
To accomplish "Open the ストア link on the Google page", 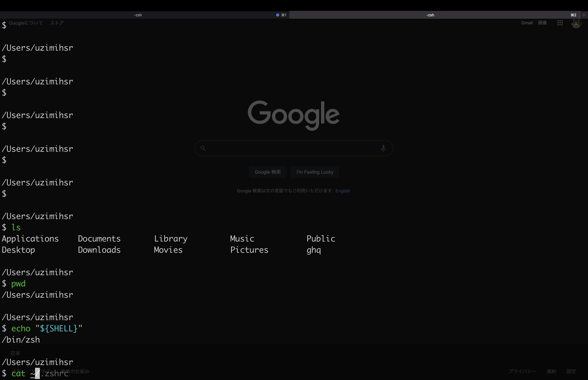I will point(57,23).
